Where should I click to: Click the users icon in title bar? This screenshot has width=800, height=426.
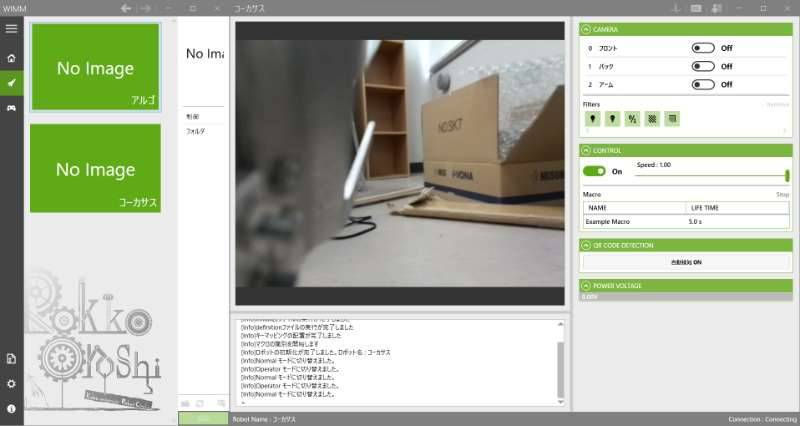(x=716, y=8)
